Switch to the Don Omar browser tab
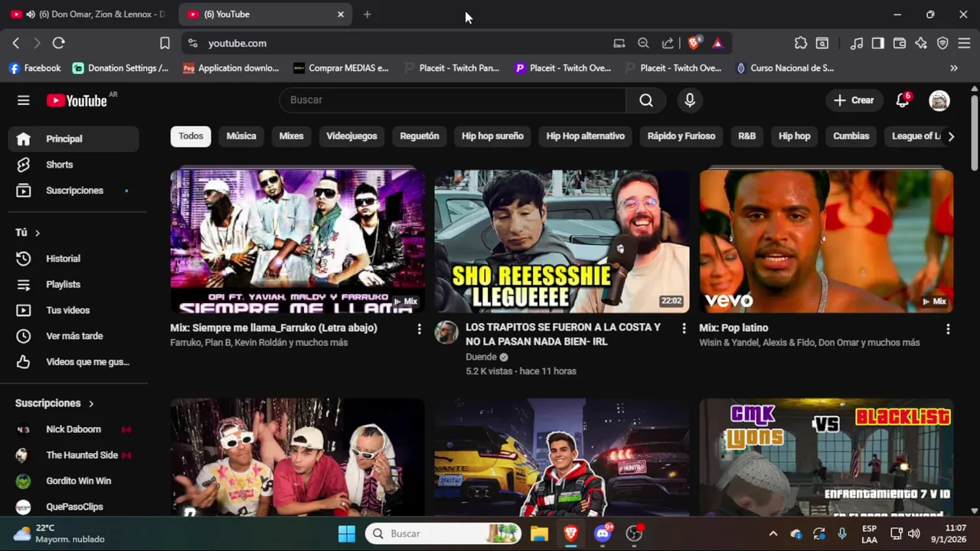This screenshot has width=980, height=551. pyautogui.click(x=87, y=15)
